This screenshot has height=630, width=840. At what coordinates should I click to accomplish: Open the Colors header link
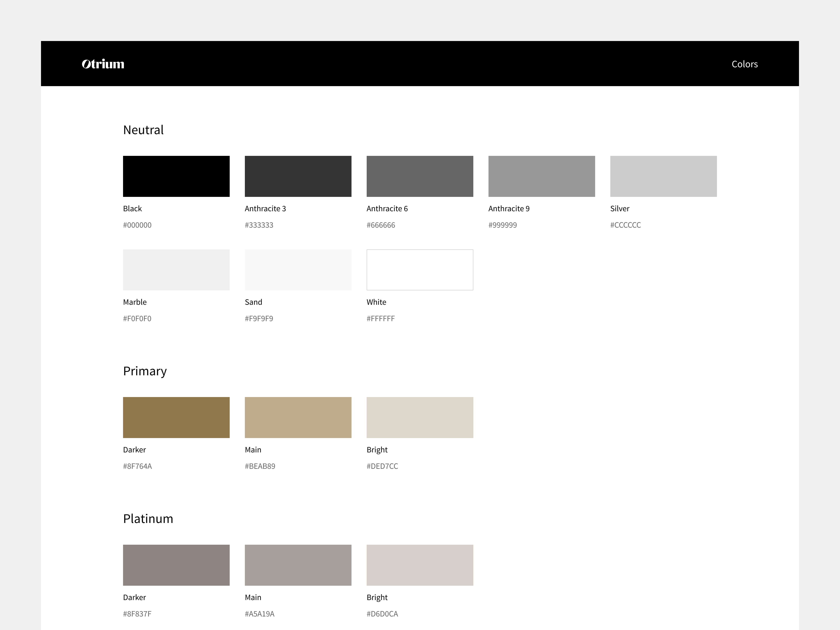[744, 64]
